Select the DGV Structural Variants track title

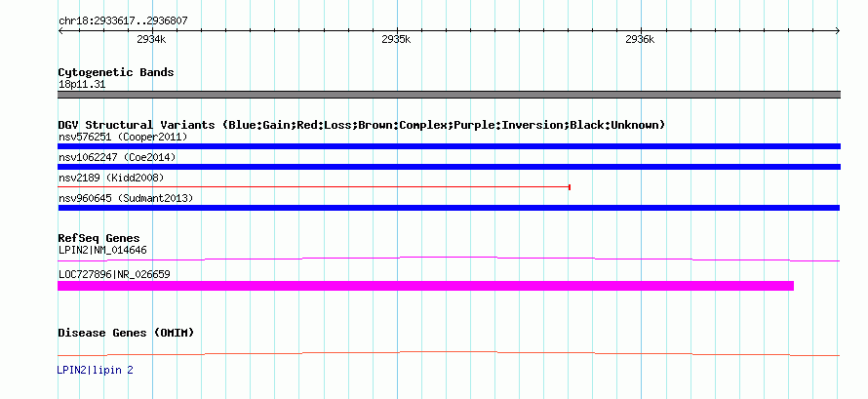pyautogui.click(x=362, y=125)
